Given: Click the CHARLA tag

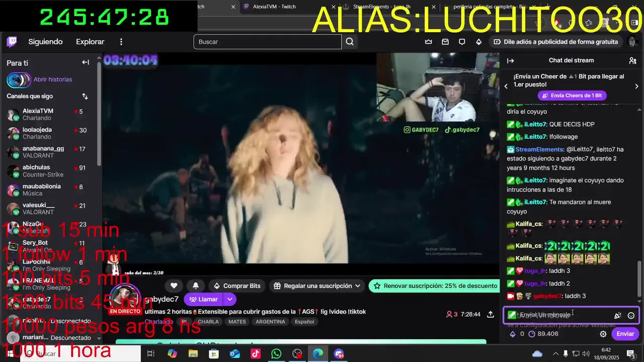Looking at the screenshot, I should coord(208,322).
